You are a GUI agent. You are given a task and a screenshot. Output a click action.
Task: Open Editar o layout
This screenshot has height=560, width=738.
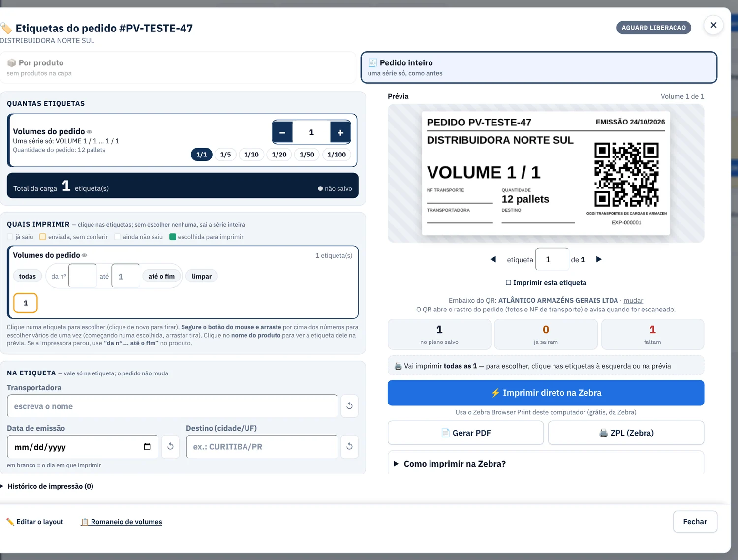(35, 522)
